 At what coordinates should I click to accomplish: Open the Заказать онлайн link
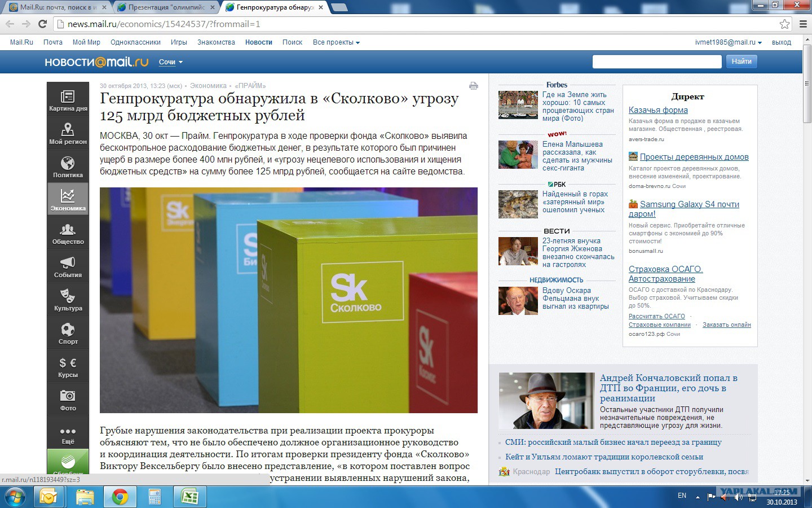pos(727,325)
